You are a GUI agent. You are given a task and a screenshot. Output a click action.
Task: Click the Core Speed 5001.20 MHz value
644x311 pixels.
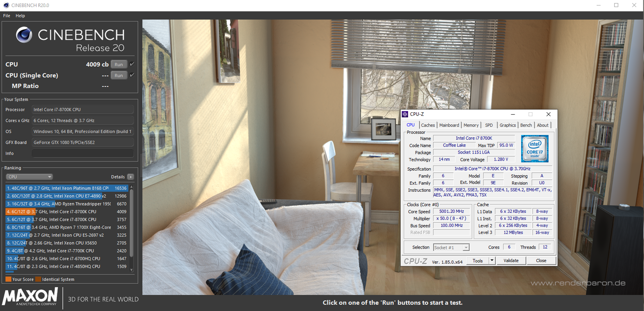(451, 212)
